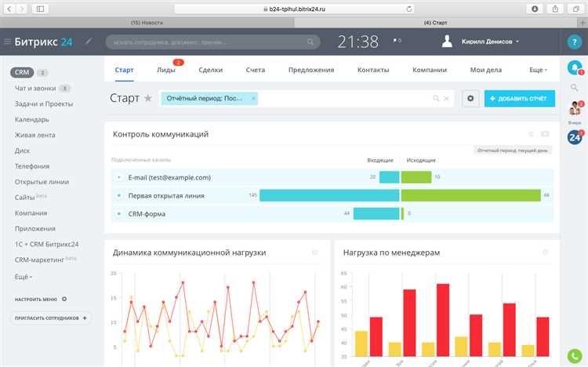588x367 pixels.
Task: Click the employee and document search field
Action: (212, 42)
